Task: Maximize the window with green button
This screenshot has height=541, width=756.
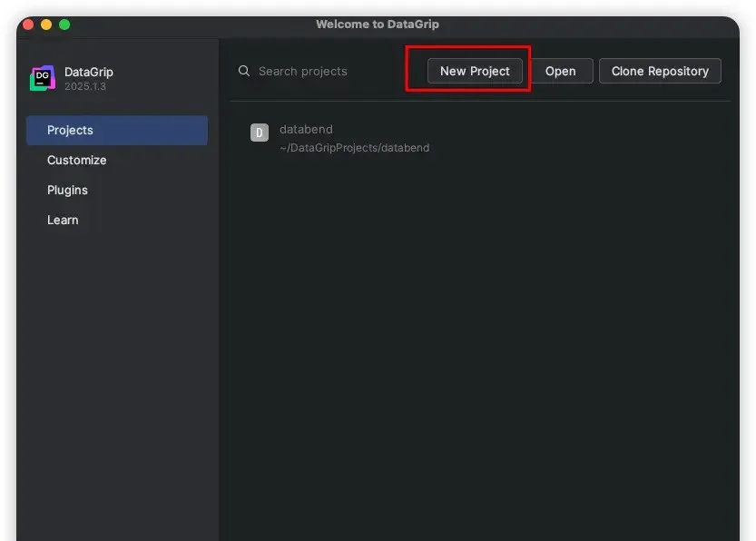Action: (64, 25)
